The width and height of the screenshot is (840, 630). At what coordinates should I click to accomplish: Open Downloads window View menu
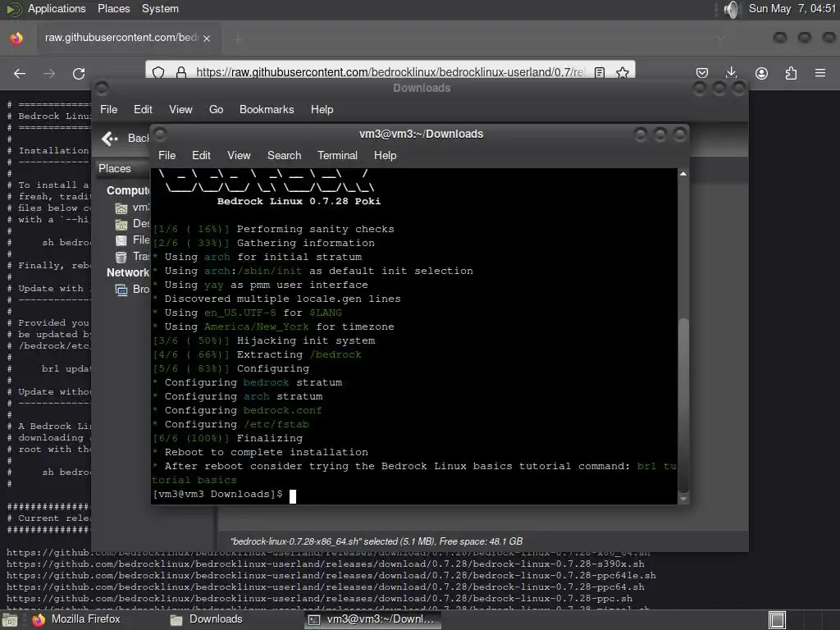coord(180,109)
